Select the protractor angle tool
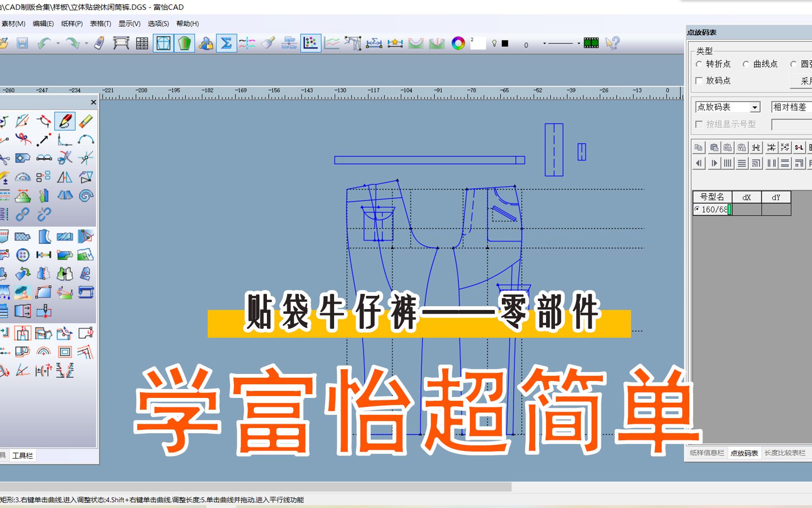812x508 pixels. tap(23, 177)
